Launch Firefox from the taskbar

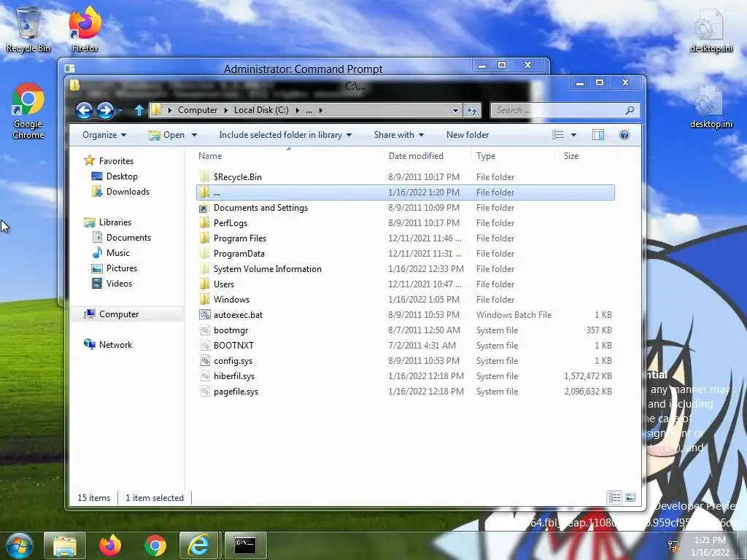(110, 545)
